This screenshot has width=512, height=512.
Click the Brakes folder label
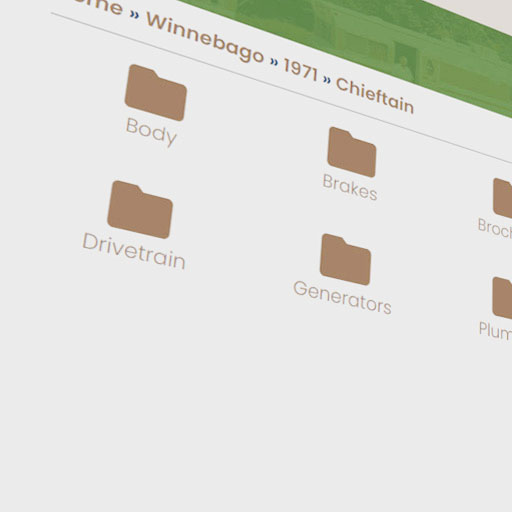click(x=350, y=187)
